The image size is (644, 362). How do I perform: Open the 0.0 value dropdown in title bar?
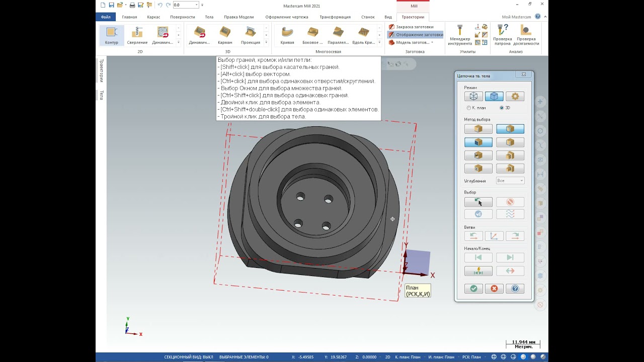(197, 5)
